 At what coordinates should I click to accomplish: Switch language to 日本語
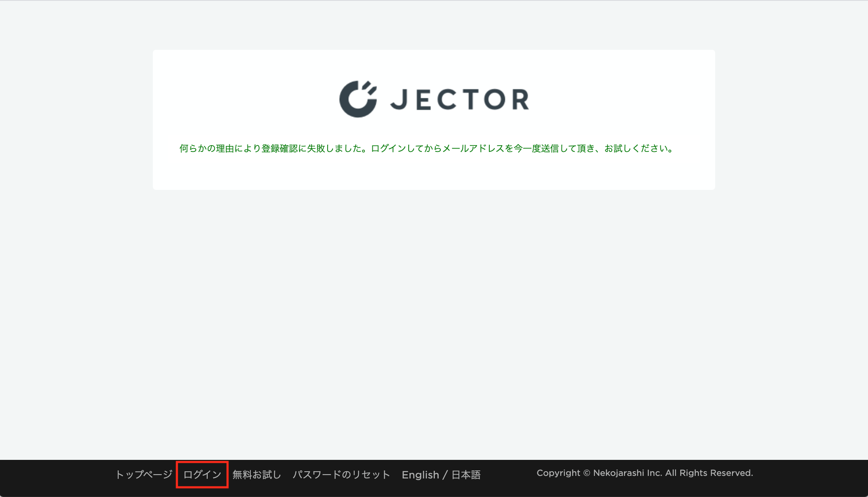click(466, 475)
